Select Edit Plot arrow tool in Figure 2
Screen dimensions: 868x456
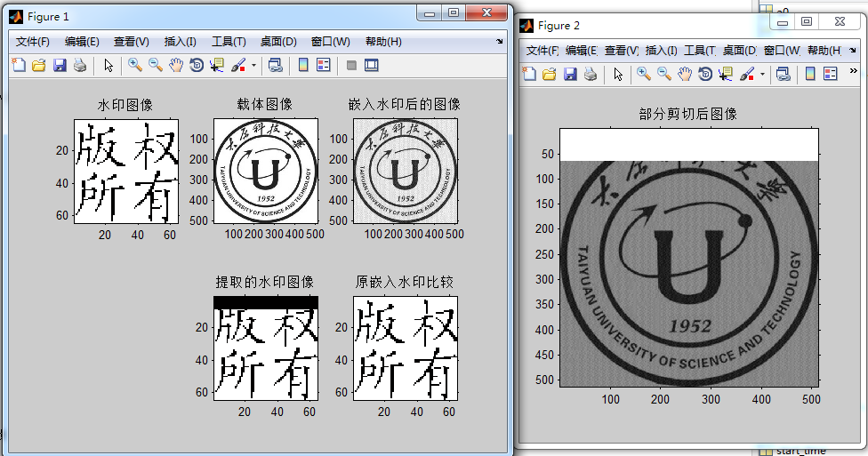point(618,74)
